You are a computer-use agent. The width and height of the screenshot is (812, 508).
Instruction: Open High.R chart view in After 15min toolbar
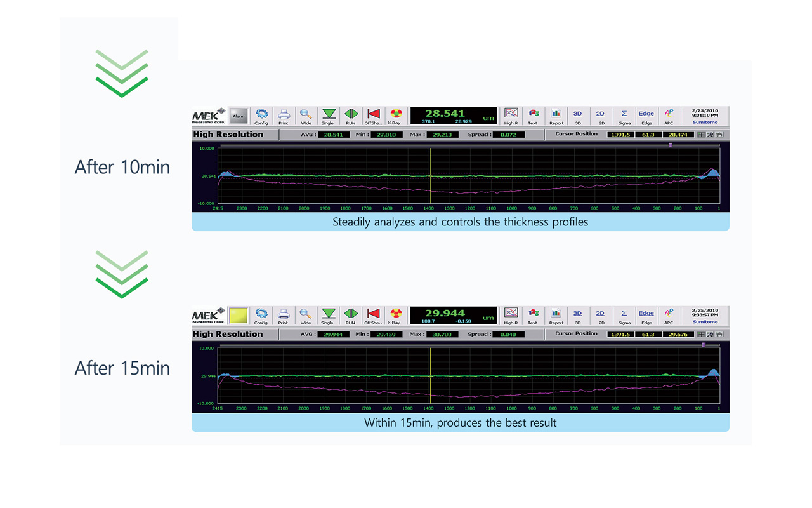click(x=511, y=316)
